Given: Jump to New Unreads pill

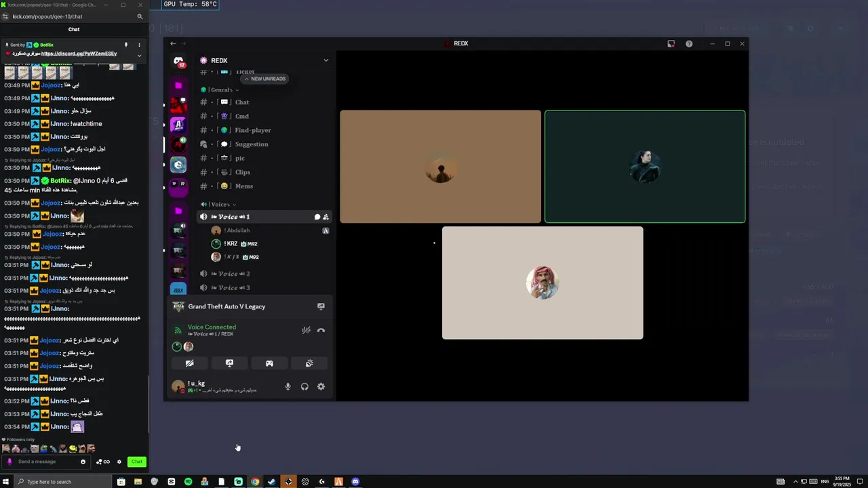Looking at the screenshot, I should pos(265,79).
